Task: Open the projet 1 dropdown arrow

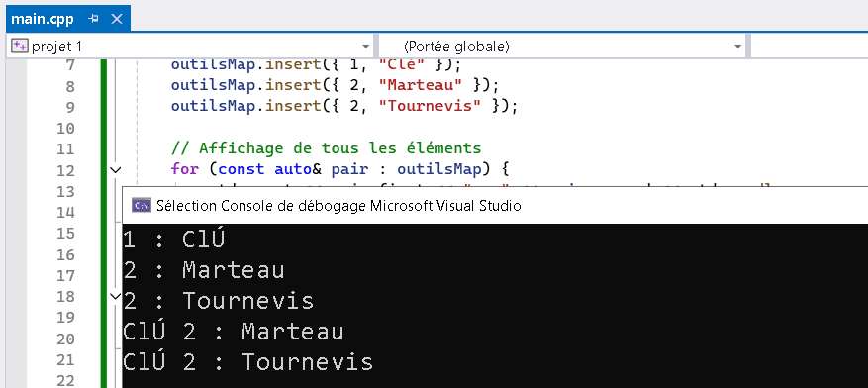Action: (366, 48)
